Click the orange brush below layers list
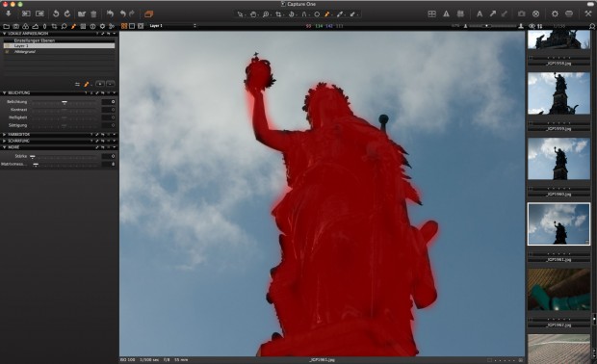 87,84
